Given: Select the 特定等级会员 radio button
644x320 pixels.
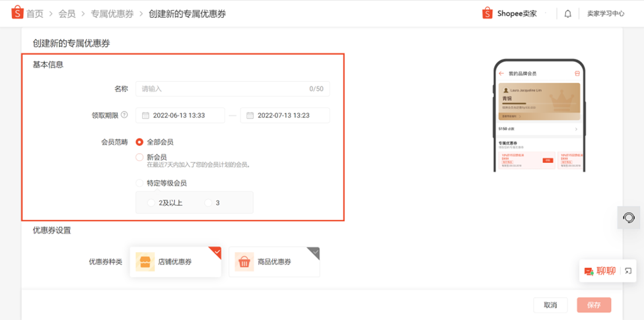Looking at the screenshot, I should (139, 183).
